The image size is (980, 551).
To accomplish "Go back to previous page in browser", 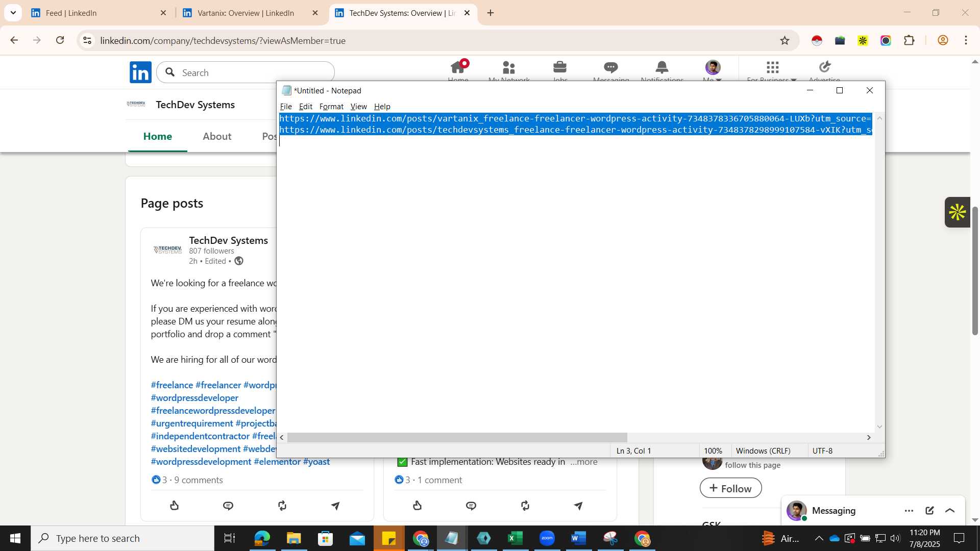I will 14,40.
